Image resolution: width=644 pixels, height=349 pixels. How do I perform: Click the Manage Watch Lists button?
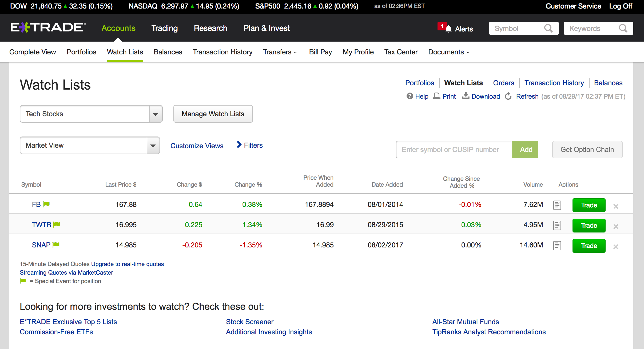(x=213, y=114)
